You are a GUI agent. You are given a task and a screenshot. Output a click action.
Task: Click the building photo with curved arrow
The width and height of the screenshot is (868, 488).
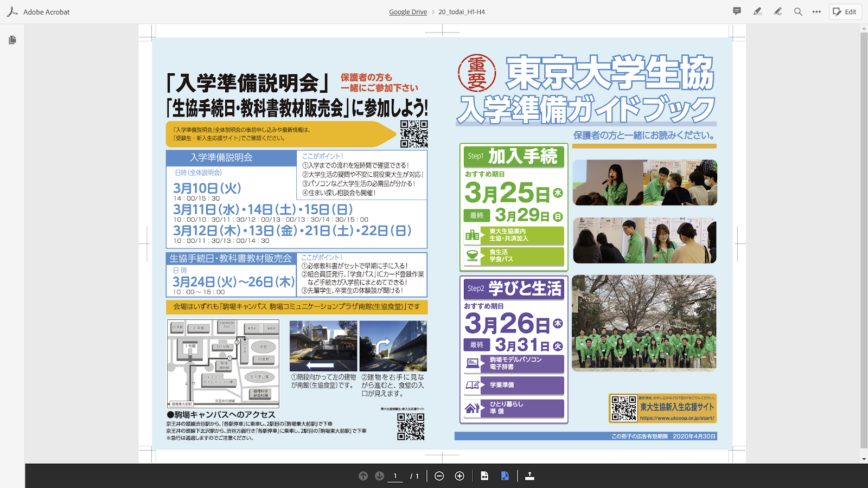pyautogui.click(x=393, y=346)
